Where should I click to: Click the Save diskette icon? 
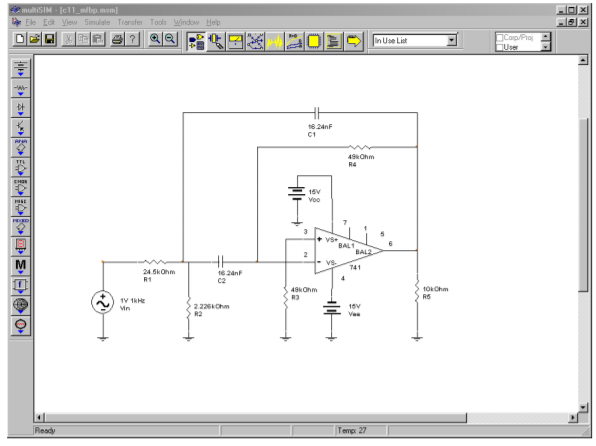(49, 39)
